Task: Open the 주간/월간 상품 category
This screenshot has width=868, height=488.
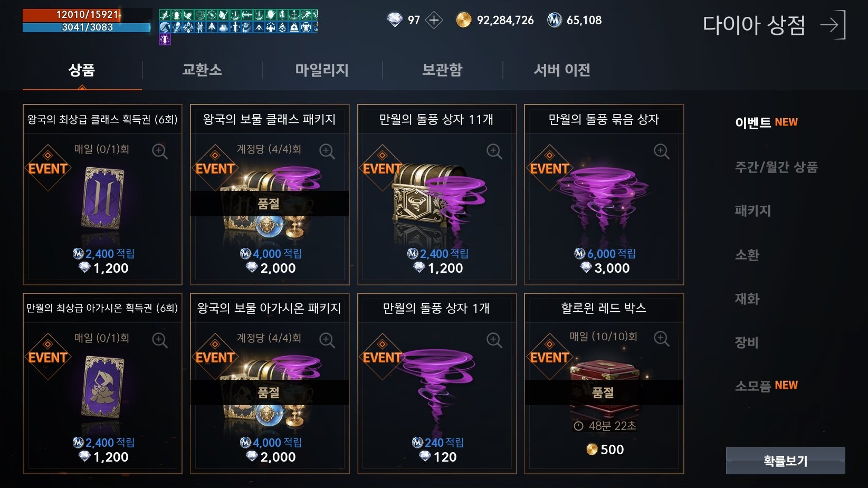Action: click(776, 167)
